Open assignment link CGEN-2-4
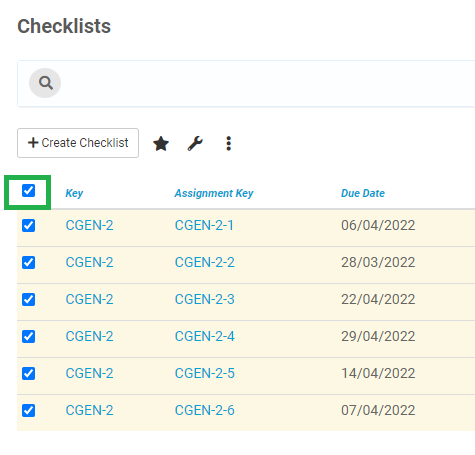Viewport: 475px width, 455px height. (205, 337)
